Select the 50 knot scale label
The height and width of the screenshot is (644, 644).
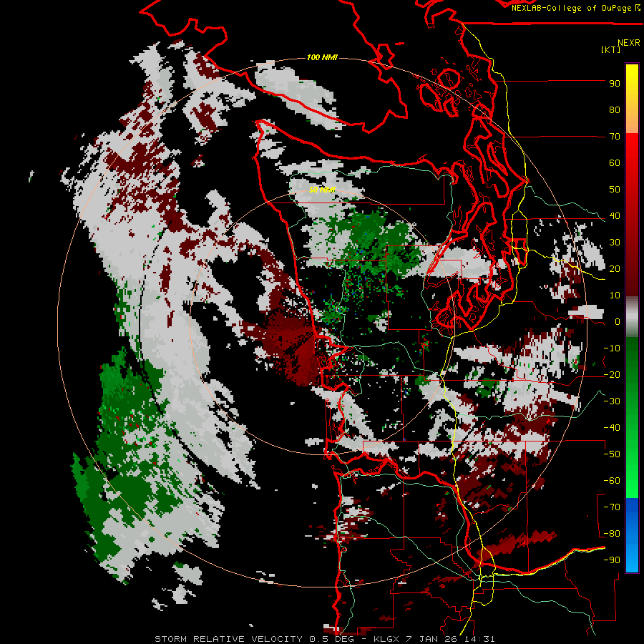coord(615,190)
